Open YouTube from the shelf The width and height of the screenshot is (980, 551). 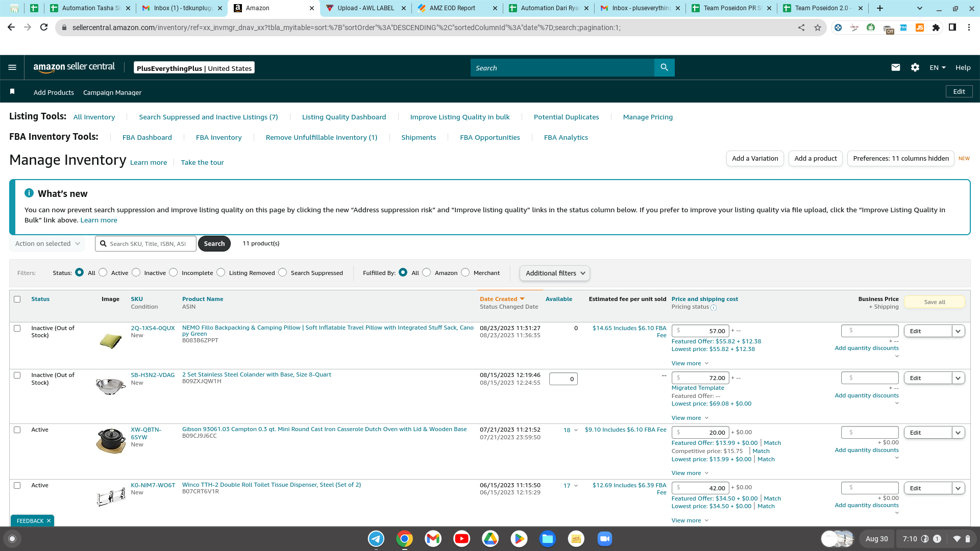click(x=462, y=539)
